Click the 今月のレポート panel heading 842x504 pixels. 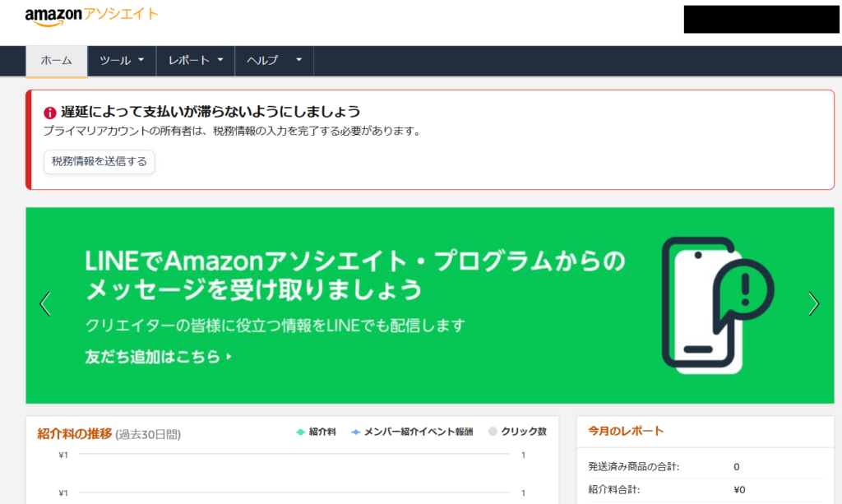click(625, 431)
